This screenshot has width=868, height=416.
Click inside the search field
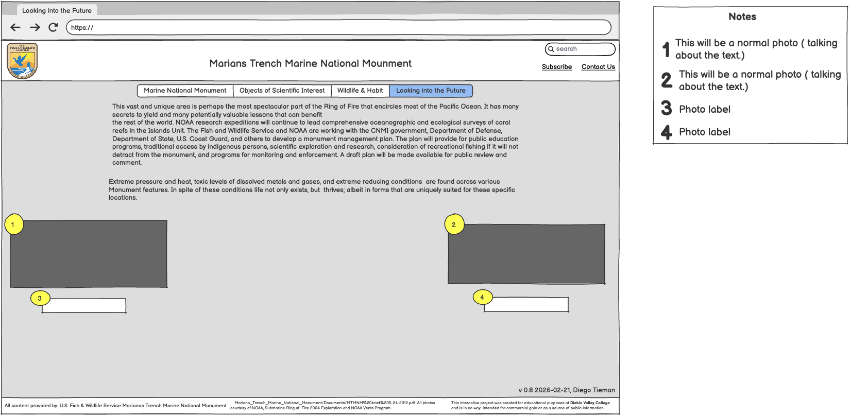(x=580, y=49)
